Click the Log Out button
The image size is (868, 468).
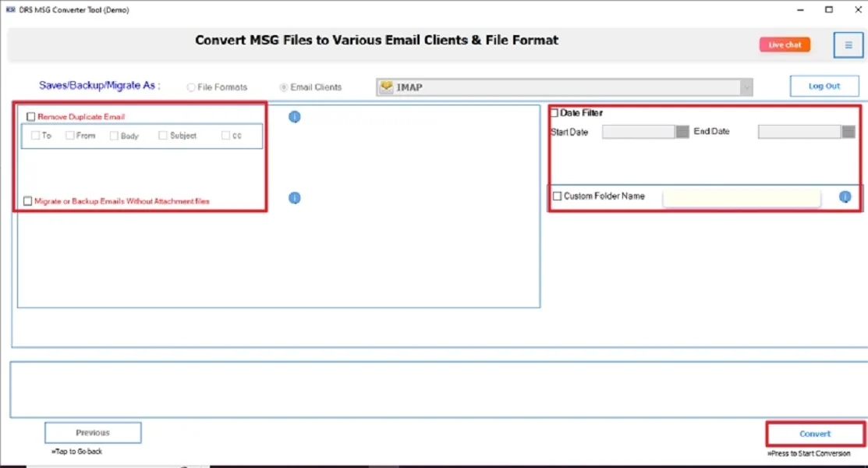click(x=824, y=86)
